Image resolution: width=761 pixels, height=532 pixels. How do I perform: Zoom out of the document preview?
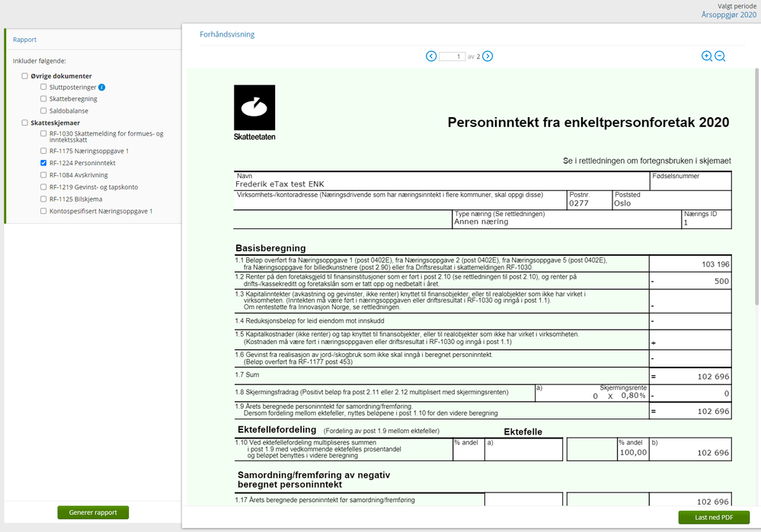point(720,56)
